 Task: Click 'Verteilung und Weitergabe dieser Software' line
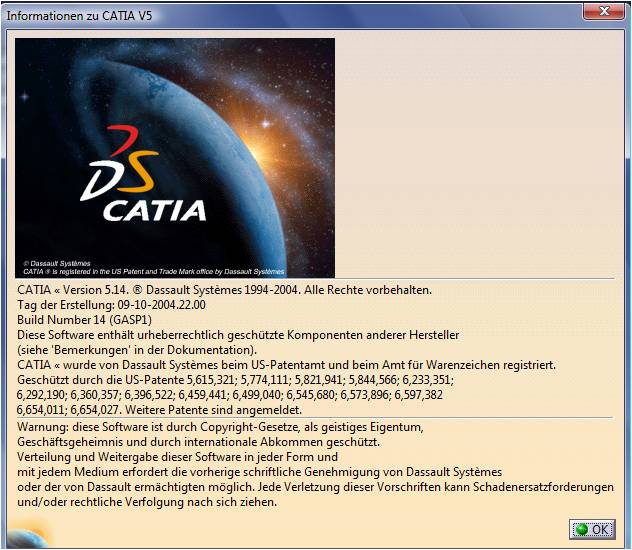[177, 457]
